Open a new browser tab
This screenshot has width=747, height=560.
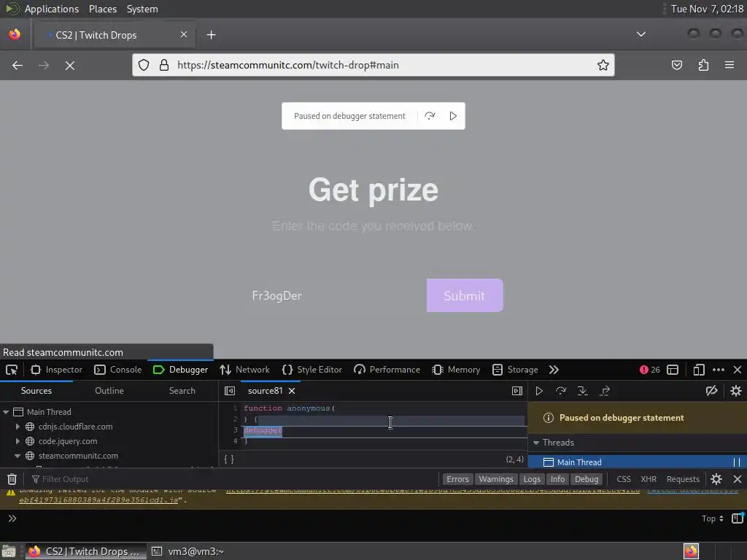[x=211, y=35]
